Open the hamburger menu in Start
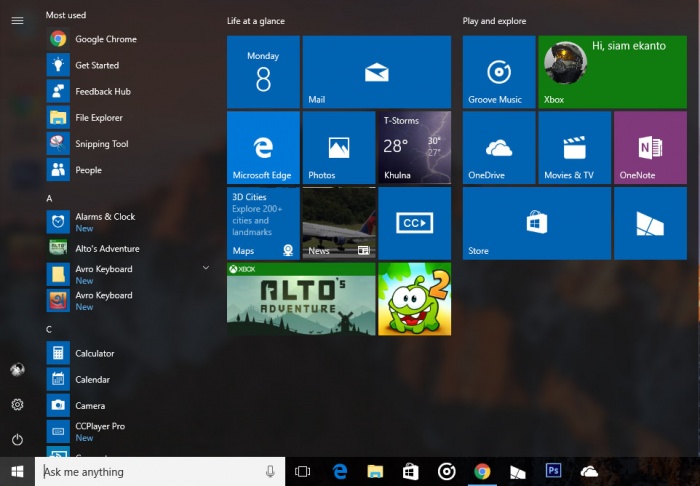This screenshot has width=700, height=486. pos(17,20)
